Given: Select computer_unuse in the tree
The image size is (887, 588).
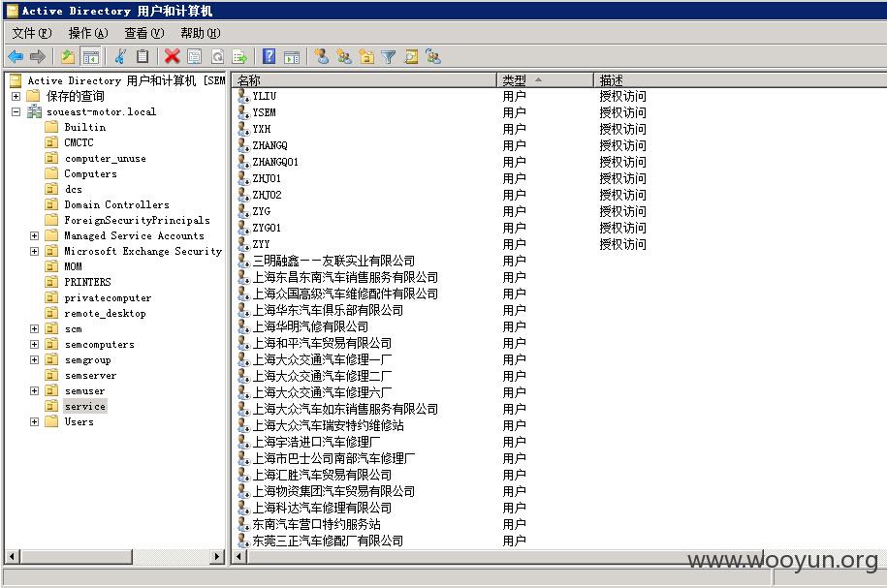Looking at the screenshot, I should [106, 158].
